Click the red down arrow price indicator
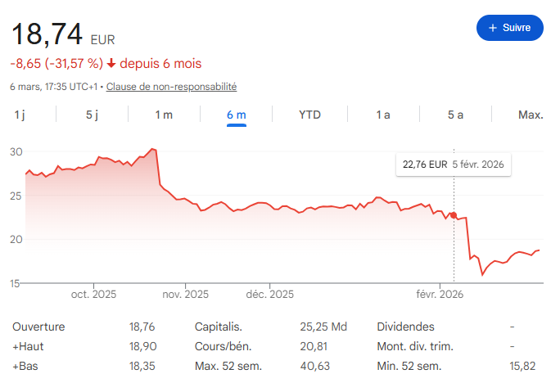 point(111,63)
